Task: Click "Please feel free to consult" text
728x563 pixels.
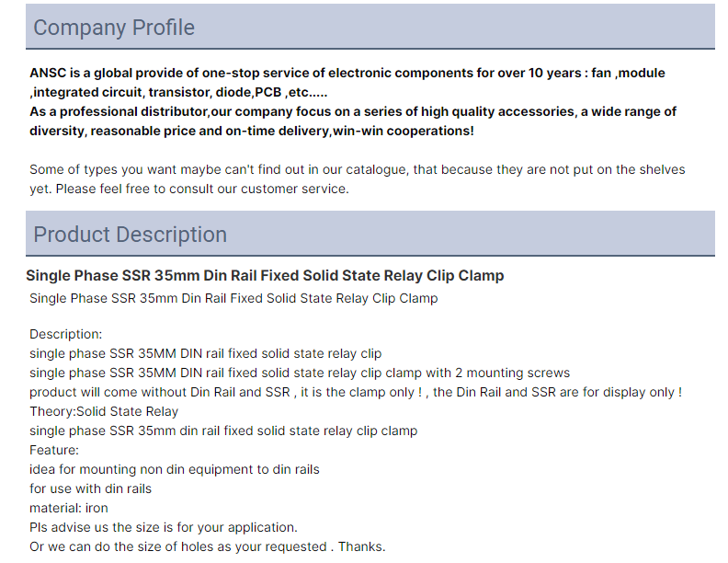Action: coord(202,190)
